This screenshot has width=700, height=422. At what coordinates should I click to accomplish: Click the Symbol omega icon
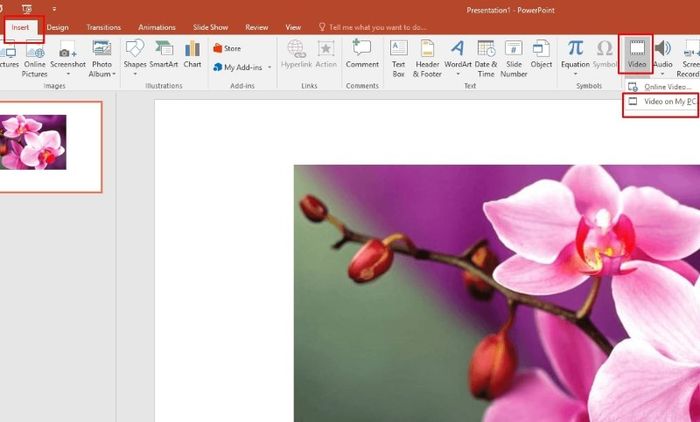[x=604, y=48]
